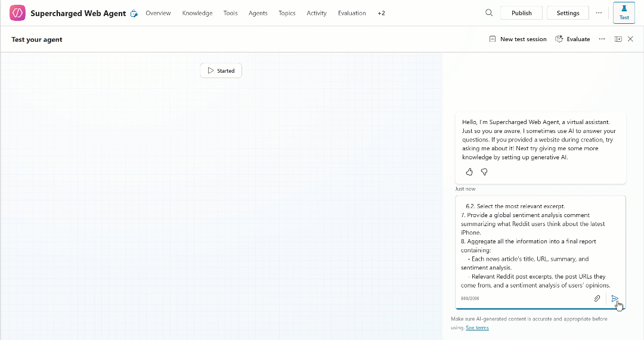Attach a file using the paperclip icon
The height and width of the screenshot is (340, 644).
click(597, 298)
